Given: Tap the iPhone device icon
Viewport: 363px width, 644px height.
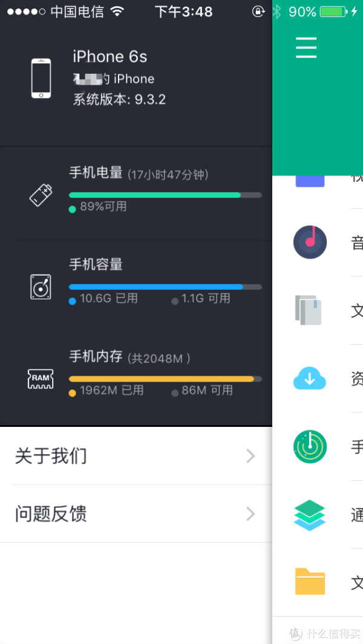Looking at the screenshot, I should [x=41, y=78].
